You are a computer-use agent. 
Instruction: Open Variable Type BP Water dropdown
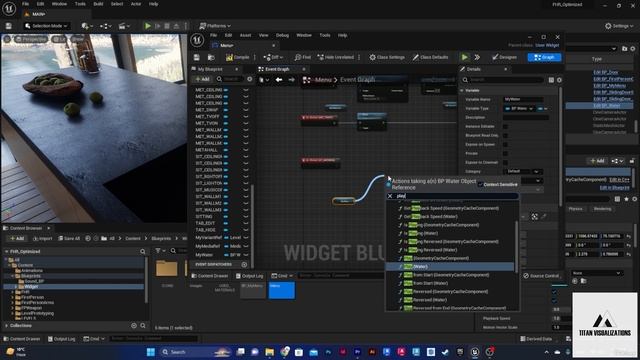519,109
